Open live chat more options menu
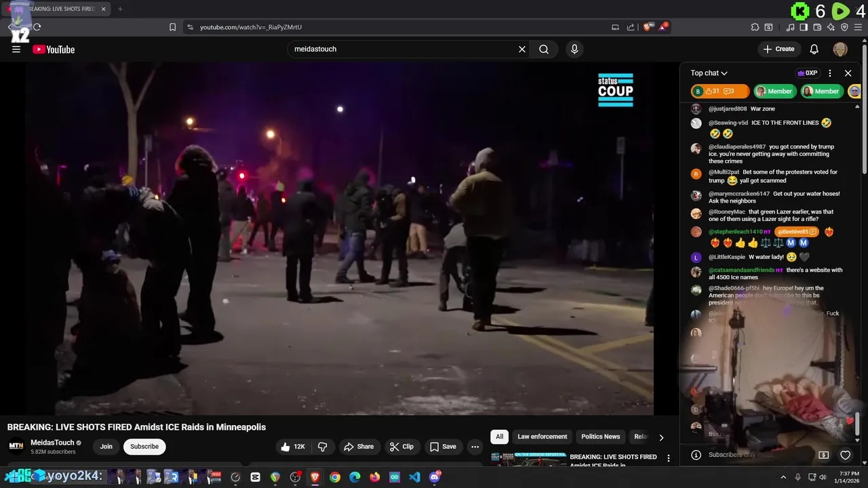868x488 pixels. point(829,73)
